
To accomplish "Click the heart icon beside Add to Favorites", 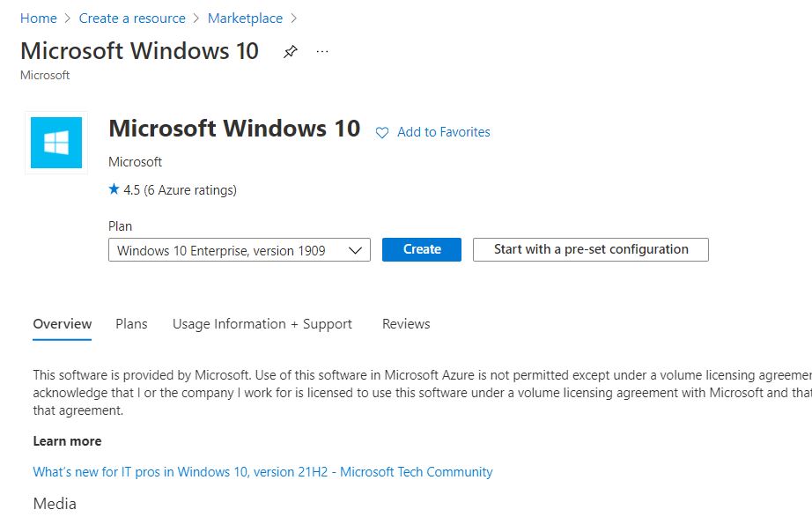I will pos(382,133).
